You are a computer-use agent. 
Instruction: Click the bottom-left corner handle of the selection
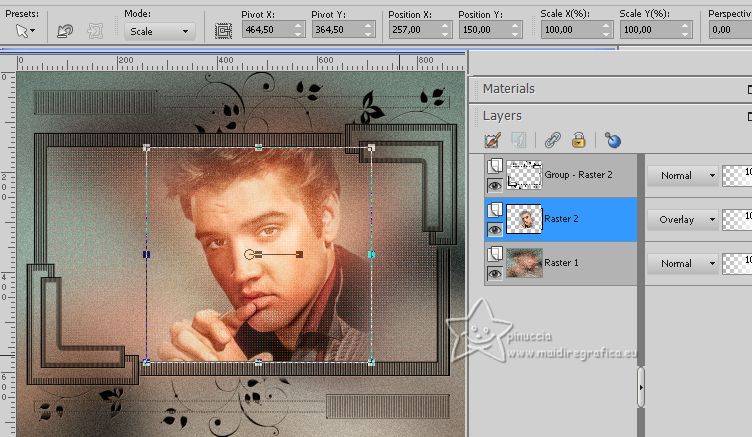[x=147, y=363]
